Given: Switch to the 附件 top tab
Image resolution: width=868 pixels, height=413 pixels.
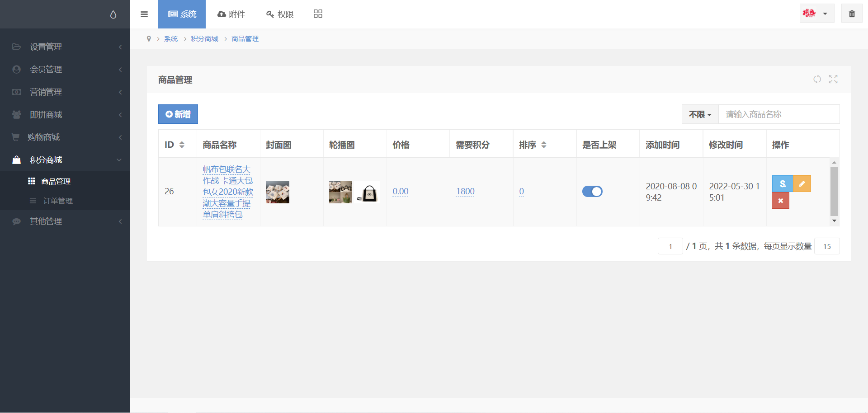Looking at the screenshot, I should click(x=231, y=14).
